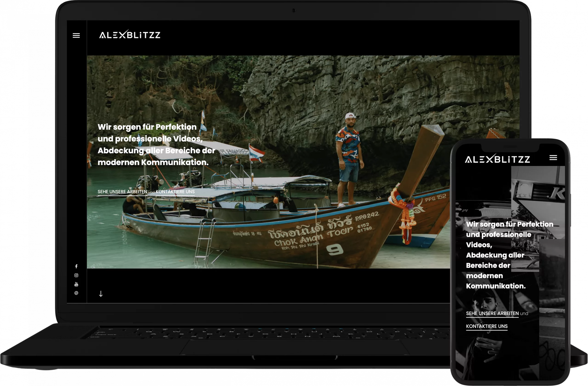
Task: Open the hamburger menu on laptop sidebar
Action: (x=76, y=36)
